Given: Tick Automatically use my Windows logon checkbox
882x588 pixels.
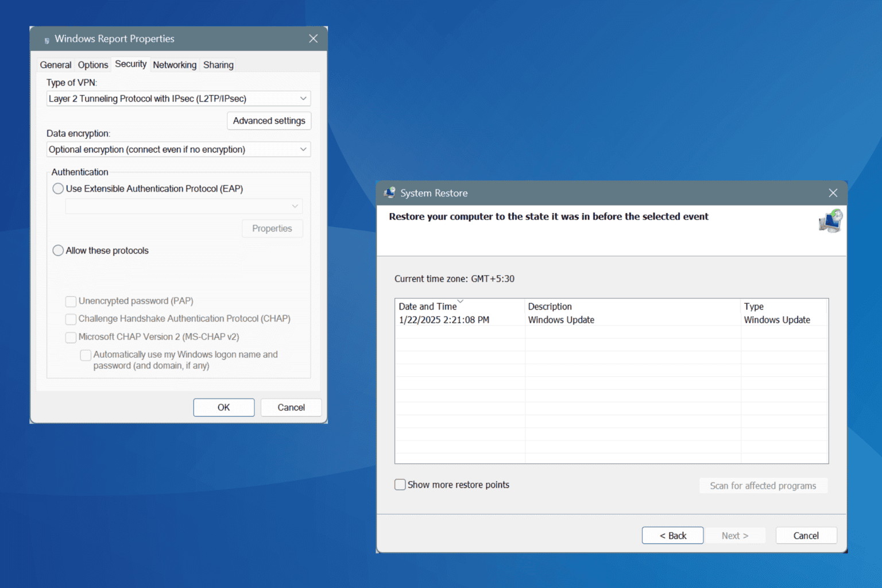Looking at the screenshot, I should coord(86,355).
